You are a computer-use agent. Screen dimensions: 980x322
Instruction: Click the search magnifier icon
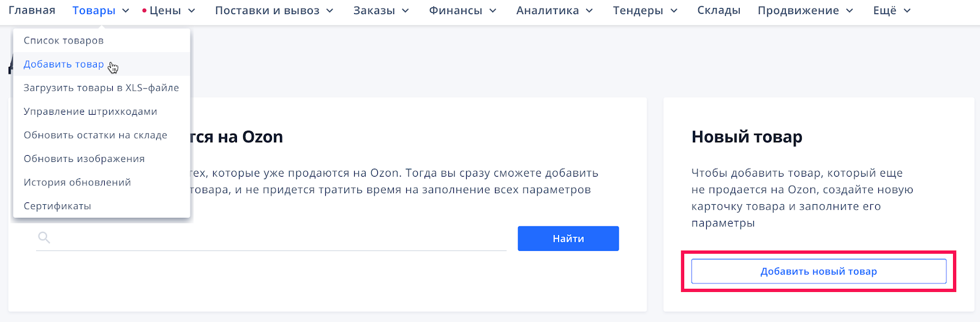coord(44,237)
